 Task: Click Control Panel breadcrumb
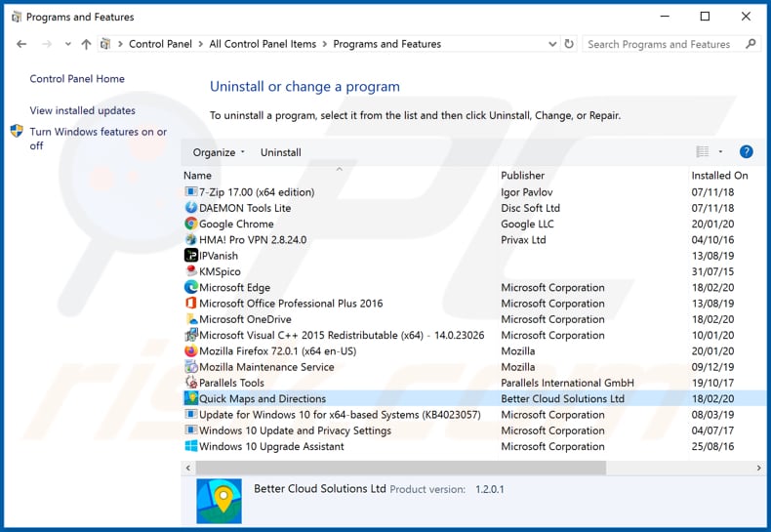(x=160, y=44)
